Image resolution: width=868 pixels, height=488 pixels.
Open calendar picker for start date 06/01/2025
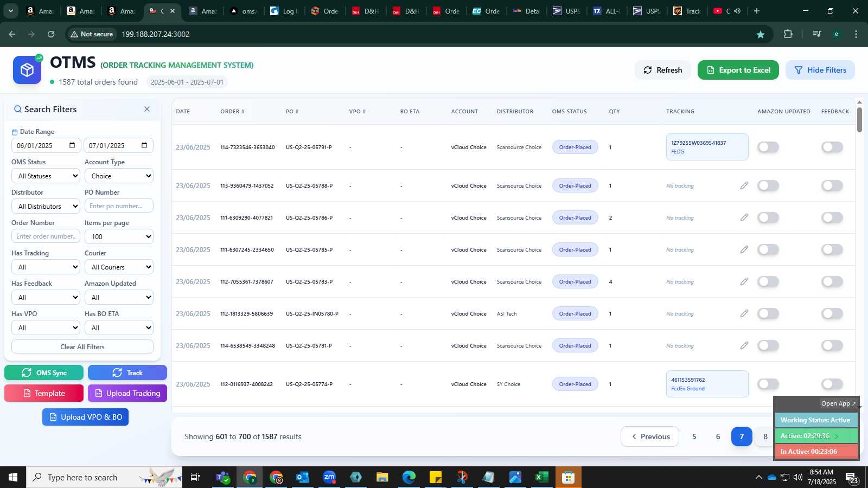coord(72,145)
